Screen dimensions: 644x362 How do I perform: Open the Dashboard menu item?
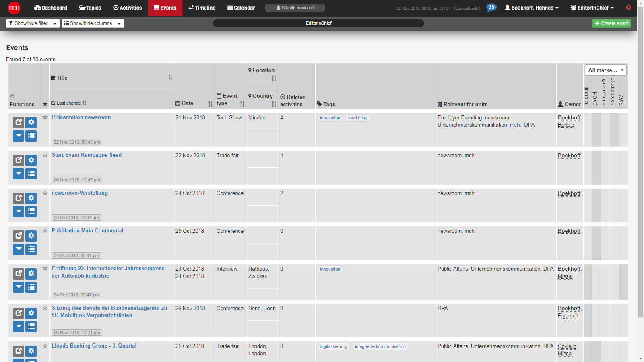(50, 8)
